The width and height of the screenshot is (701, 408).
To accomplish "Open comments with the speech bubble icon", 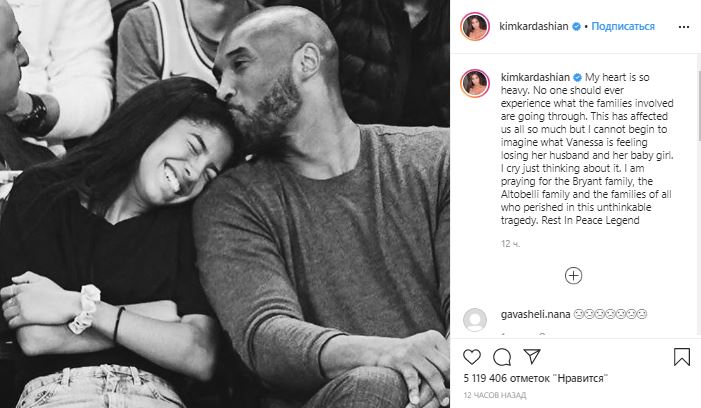I will pos(502,357).
